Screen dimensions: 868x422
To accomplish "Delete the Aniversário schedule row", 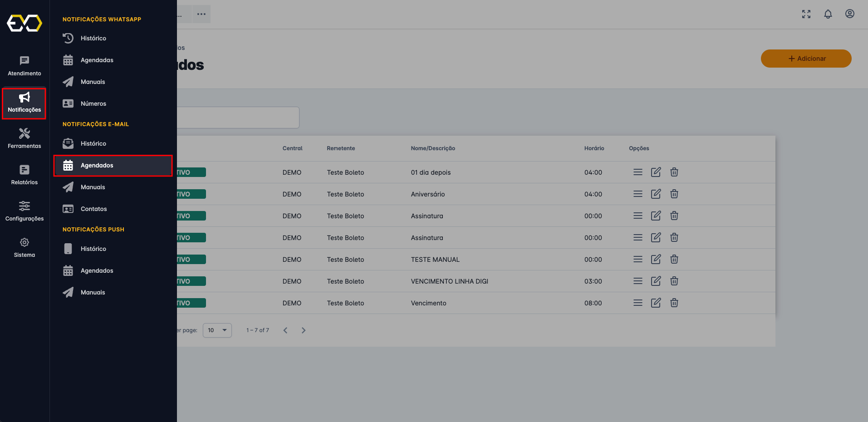I will coord(674,194).
